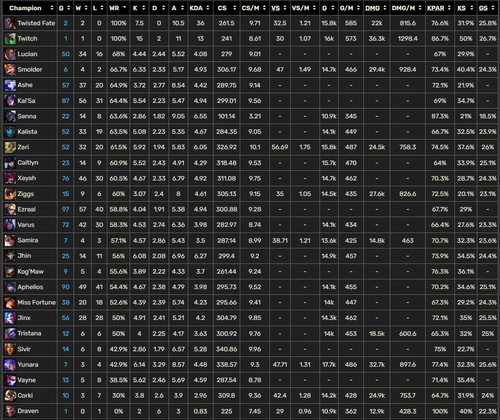Select the Jhin champion portrait
The image size is (500, 420).
10,256
